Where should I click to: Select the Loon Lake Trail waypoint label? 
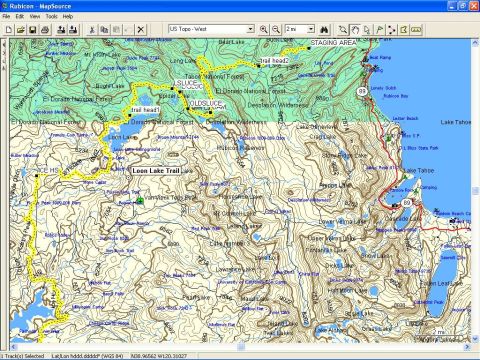click(156, 171)
